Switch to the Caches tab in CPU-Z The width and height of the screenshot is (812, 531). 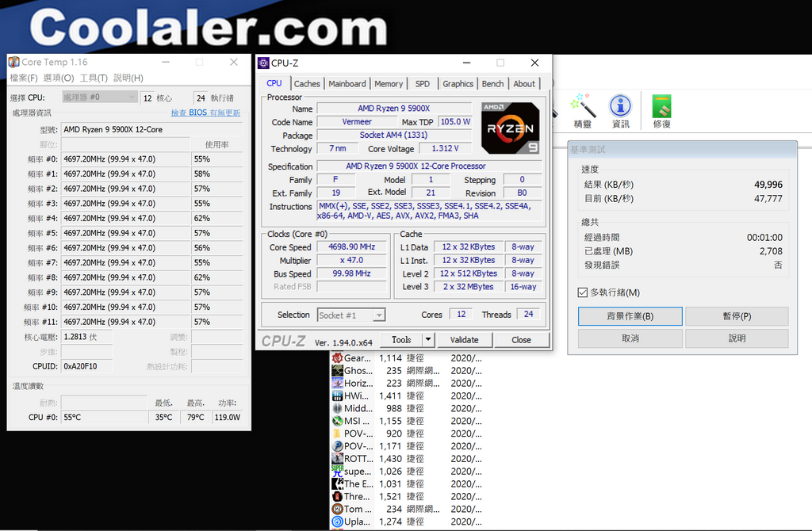click(307, 84)
